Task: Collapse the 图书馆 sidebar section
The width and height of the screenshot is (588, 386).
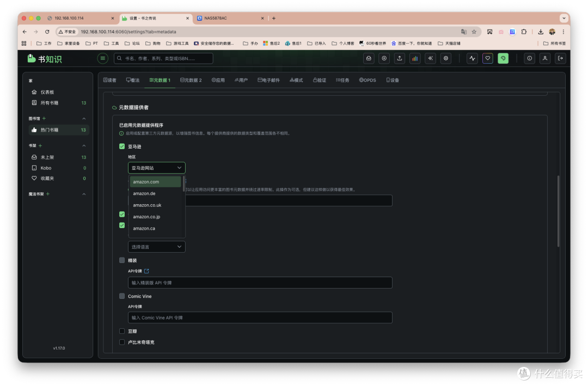Action: click(84, 119)
